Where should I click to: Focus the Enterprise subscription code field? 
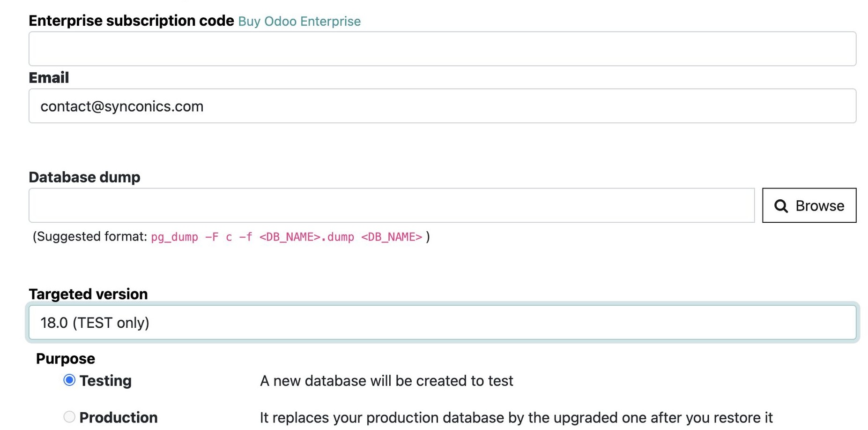[x=442, y=49]
